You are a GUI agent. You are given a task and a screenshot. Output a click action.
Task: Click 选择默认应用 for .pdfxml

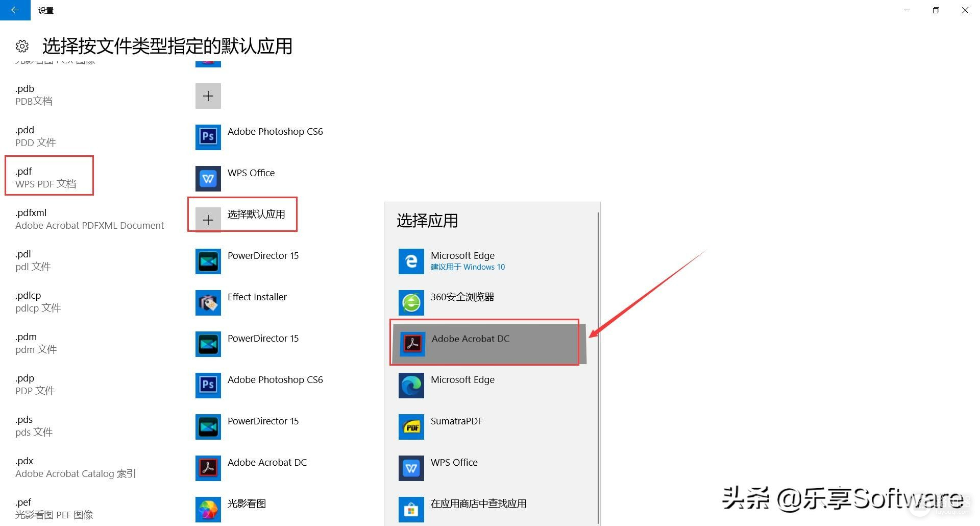[x=241, y=220]
